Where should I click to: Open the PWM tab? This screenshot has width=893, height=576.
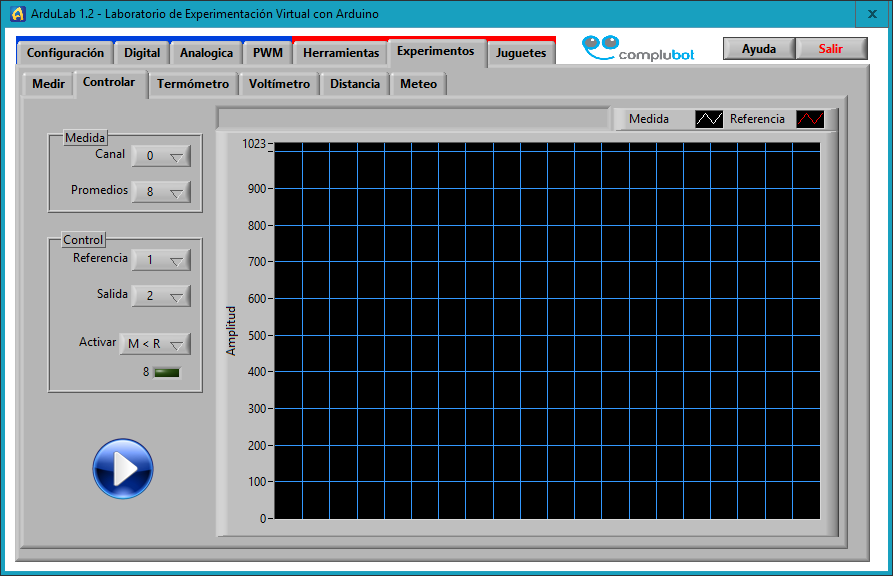267,53
